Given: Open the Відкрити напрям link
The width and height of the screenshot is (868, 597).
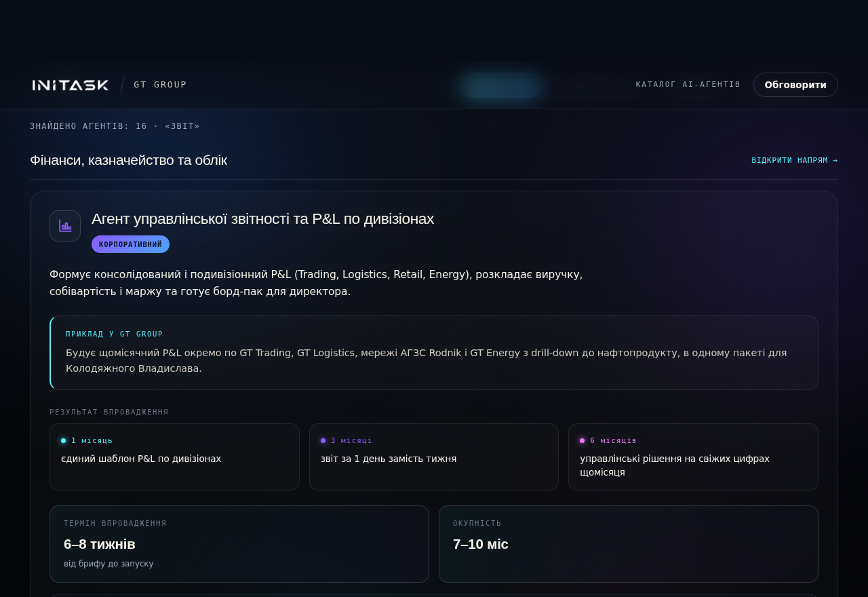Looking at the screenshot, I should [x=795, y=160].
